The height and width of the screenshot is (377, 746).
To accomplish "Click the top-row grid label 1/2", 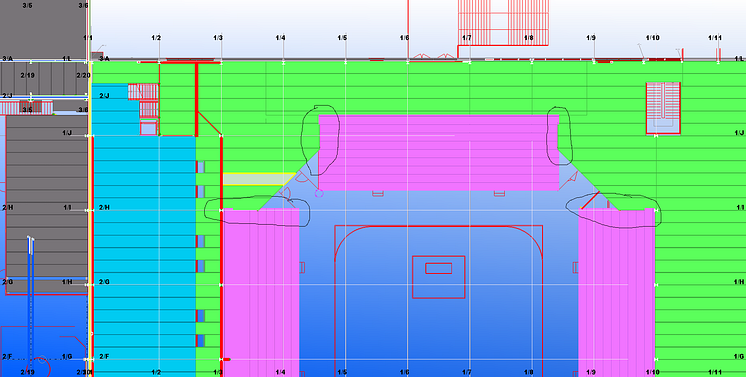I will tap(156, 38).
